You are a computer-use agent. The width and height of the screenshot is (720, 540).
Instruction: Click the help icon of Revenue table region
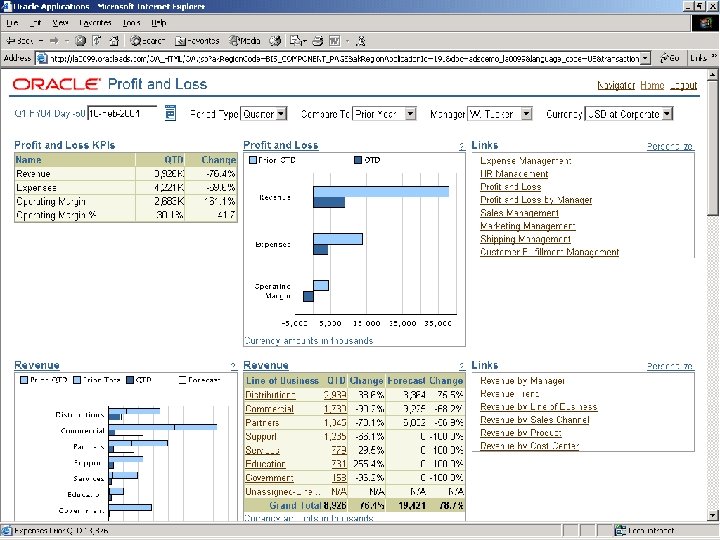click(461, 366)
